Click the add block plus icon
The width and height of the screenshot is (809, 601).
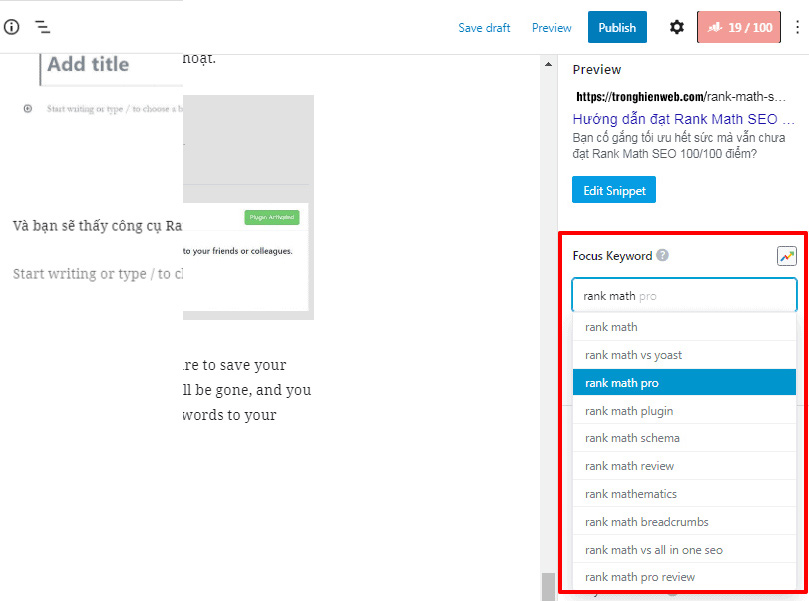pyautogui.click(x=28, y=109)
